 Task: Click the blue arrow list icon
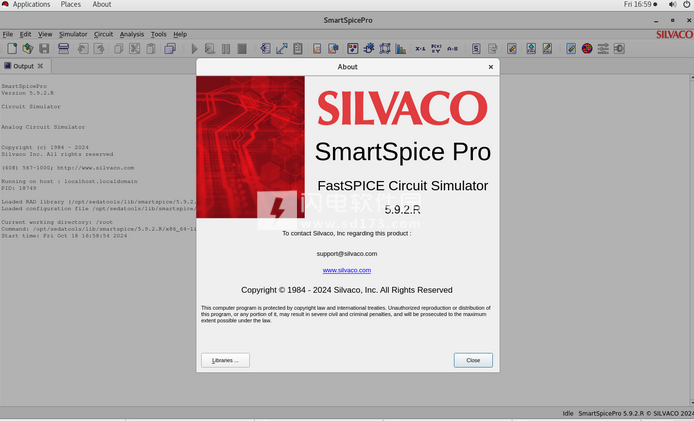click(x=265, y=49)
